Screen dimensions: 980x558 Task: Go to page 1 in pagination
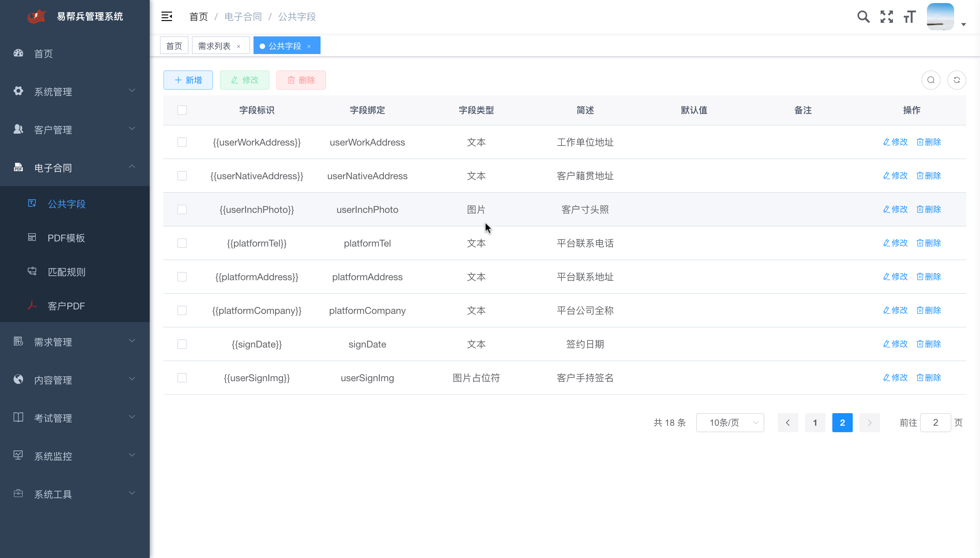coord(815,423)
